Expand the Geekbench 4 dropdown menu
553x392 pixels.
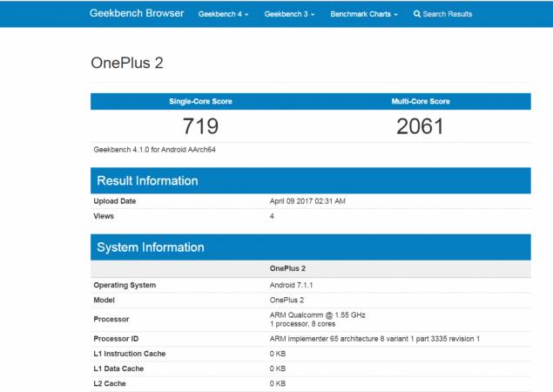[223, 14]
